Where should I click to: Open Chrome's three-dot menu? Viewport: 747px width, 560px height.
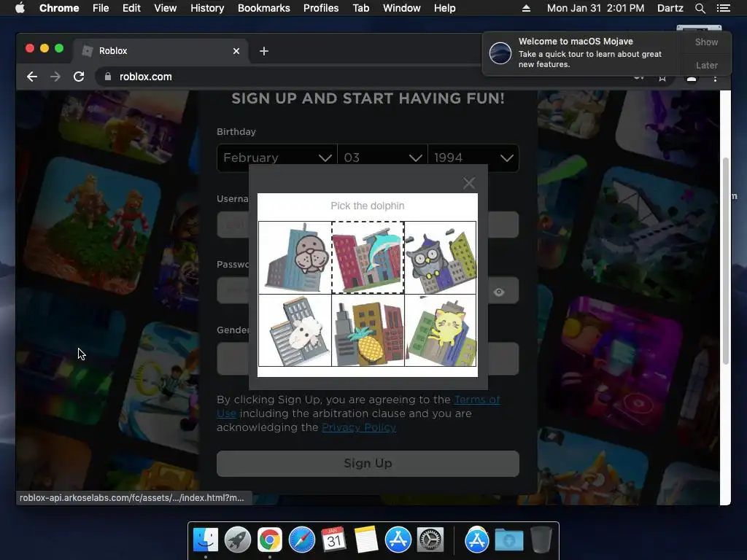[x=715, y=77]
